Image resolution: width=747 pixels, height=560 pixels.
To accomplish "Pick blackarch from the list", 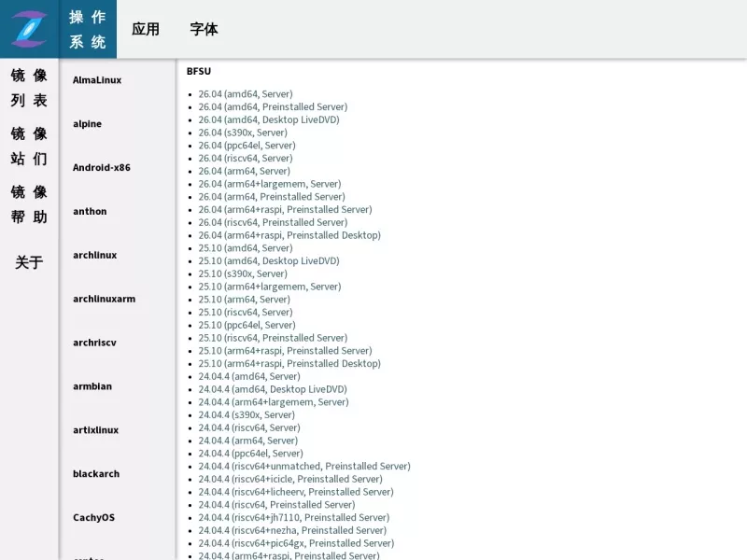I will 96,474.
